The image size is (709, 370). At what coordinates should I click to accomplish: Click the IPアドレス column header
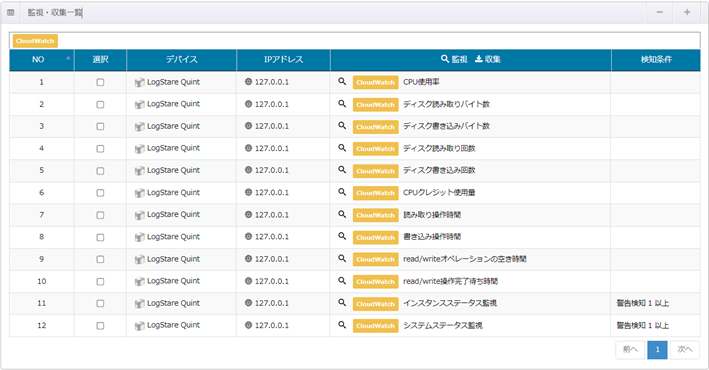[284, 60]
